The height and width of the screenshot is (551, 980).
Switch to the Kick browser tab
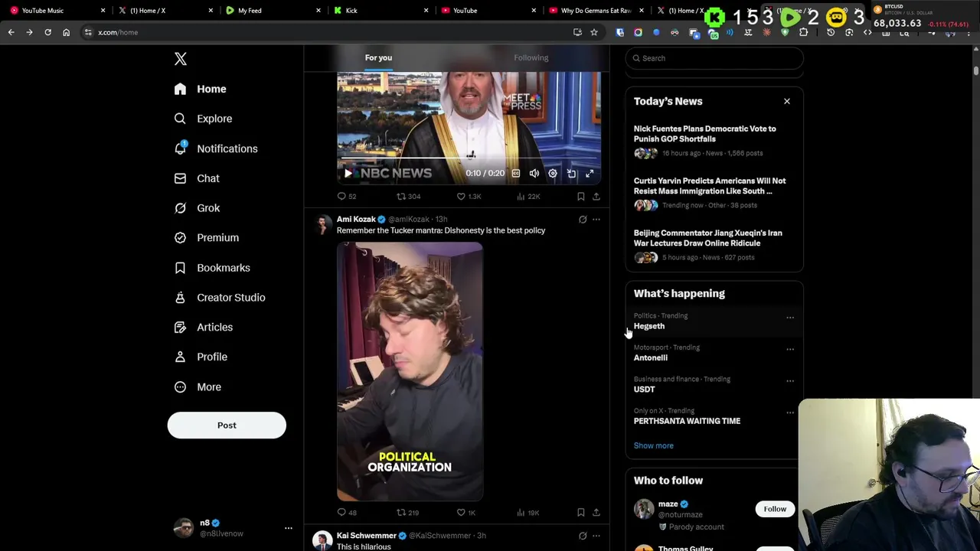coord(380,11)
